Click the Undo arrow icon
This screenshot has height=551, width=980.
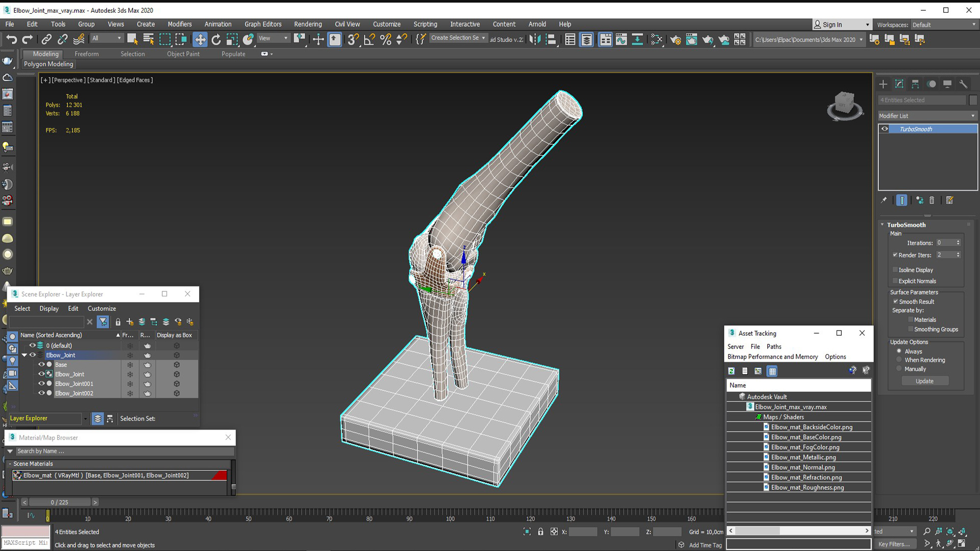point(11,39)
